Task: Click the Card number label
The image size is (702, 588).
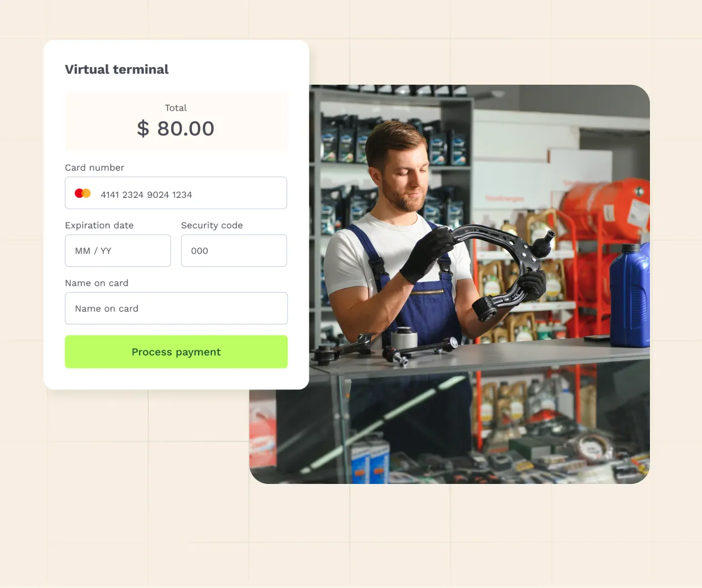Action: click(x=94, y=168)
